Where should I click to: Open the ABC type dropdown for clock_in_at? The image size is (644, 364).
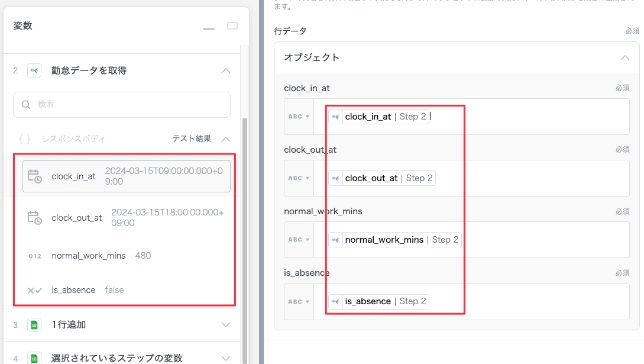tap(299, 117)
